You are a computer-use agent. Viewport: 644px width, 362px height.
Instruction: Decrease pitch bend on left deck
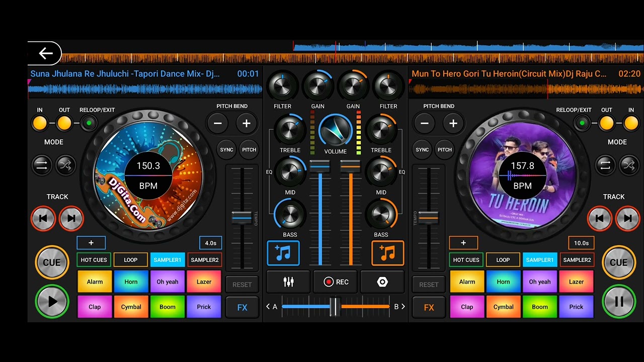point(218,123)
